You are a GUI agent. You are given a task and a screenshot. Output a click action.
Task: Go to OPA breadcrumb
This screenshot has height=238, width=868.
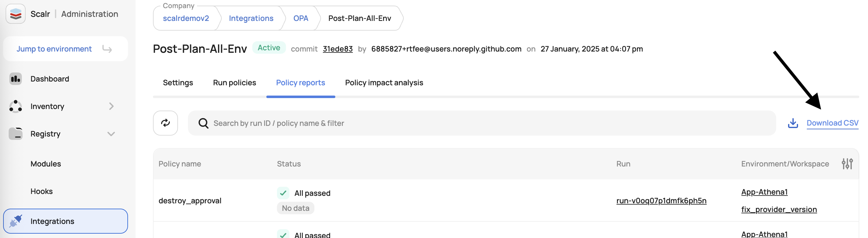tap(301, 18)
